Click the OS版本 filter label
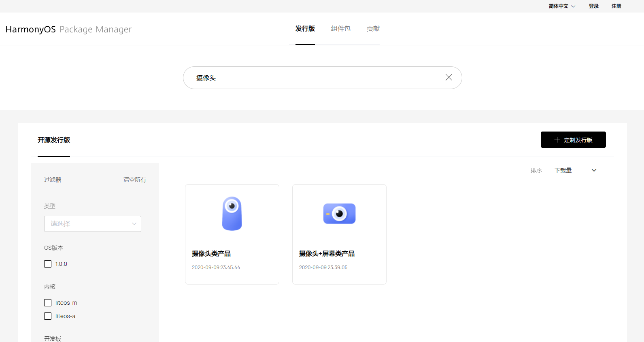The image size is (644, 342). click(53, 248)
